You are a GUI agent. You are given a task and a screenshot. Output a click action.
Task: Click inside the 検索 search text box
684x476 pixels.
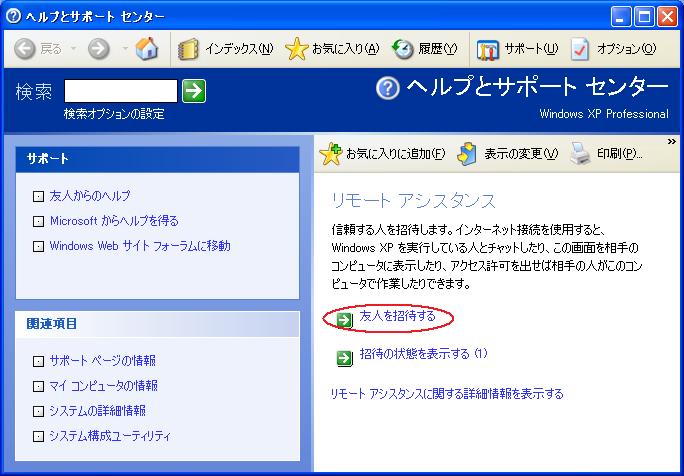tap(120, 91)
